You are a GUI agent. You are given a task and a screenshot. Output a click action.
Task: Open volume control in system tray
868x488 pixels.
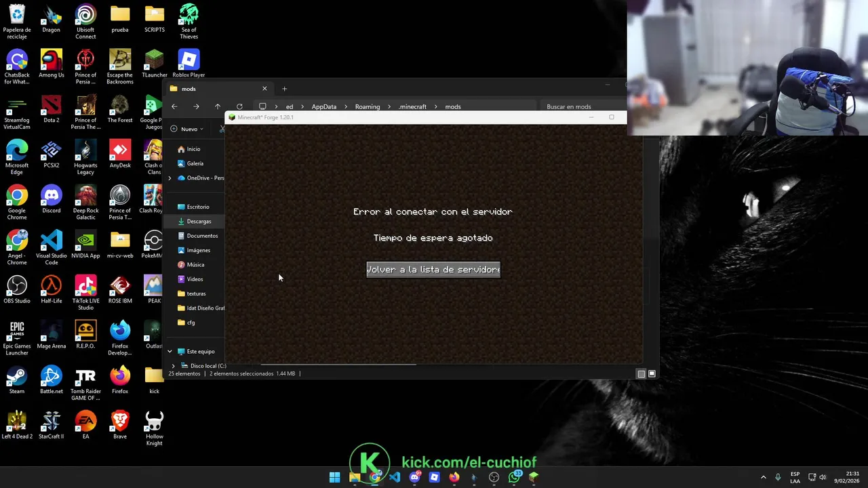tap(823, 477)
